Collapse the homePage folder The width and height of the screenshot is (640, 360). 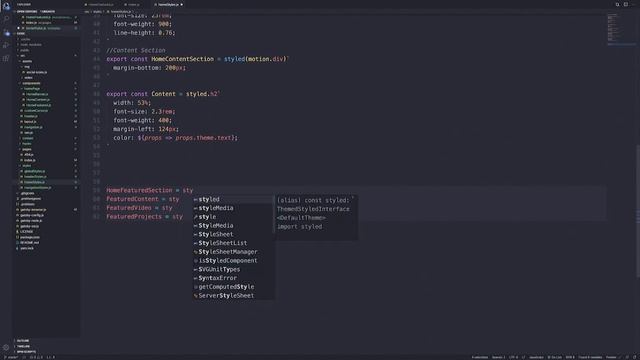(x=32, y=89)
